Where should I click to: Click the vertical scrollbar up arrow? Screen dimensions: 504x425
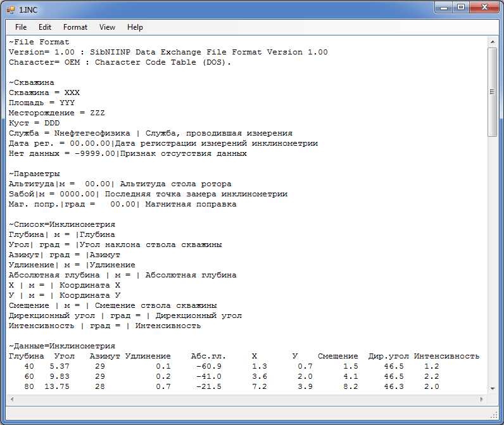click(492, 42)
